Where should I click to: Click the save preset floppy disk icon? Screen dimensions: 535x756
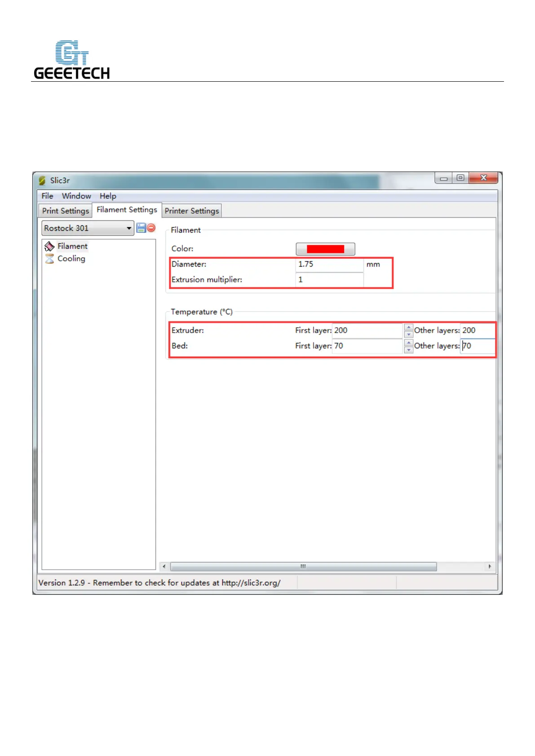click(x=141, y=228)
